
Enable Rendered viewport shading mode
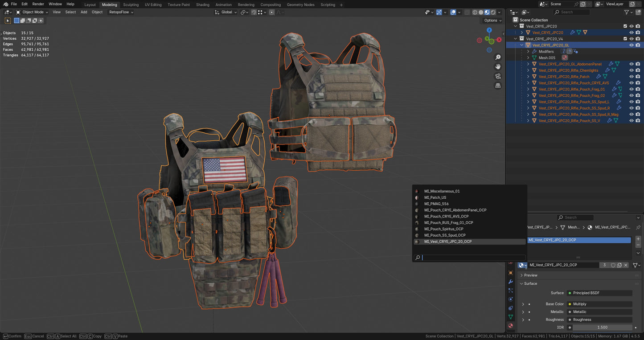click(x=493, y=12)
